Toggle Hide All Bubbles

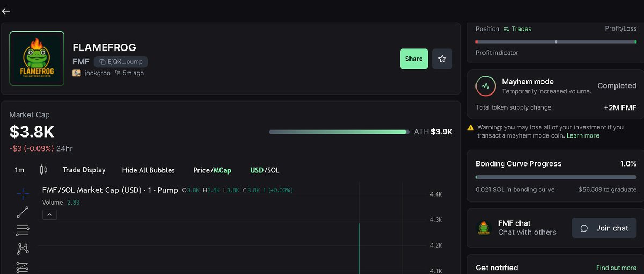[x=149, y=170]
